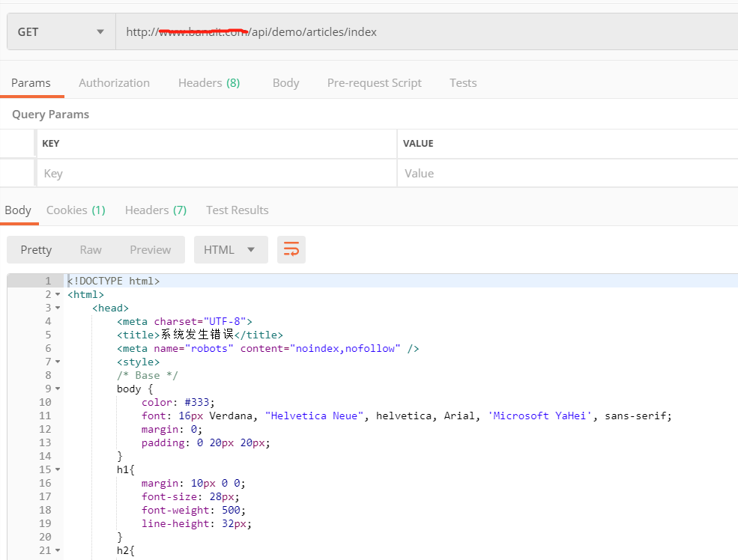Click the DOCTYPE html line of code
738x560 pixels.
[113, 281]
